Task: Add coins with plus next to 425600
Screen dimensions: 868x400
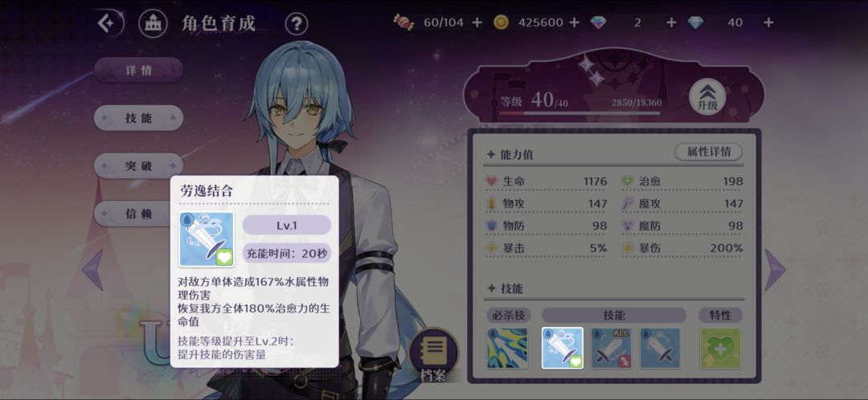Action: pos(574,22)
